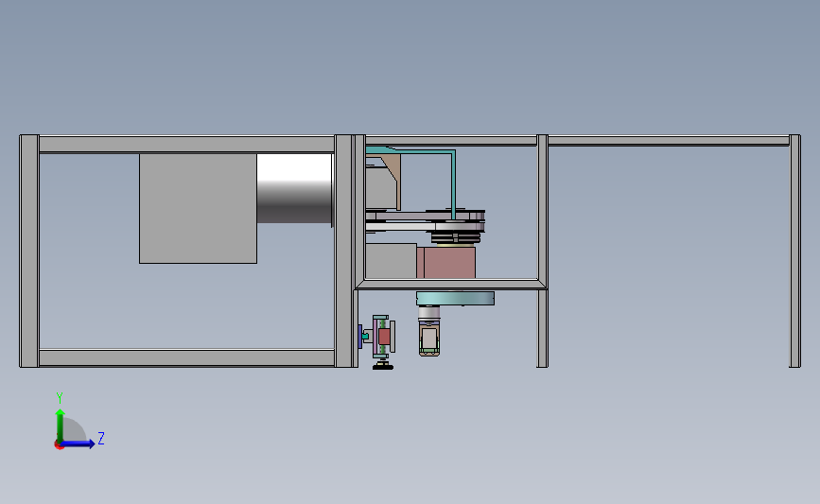Click the blue Z axis arrow of triad
Image resolution: width=820 pixels, height=504 pixels.
pos(78,443)
